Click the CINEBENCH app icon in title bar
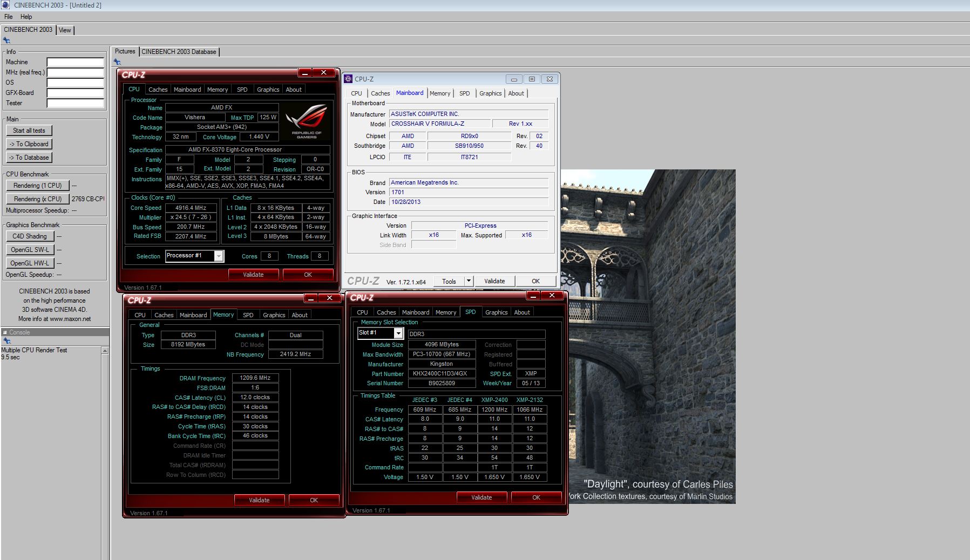 [5, 5]
